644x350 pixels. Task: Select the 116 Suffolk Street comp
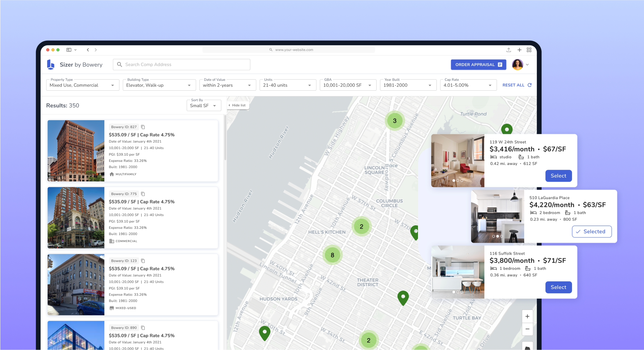558,287
